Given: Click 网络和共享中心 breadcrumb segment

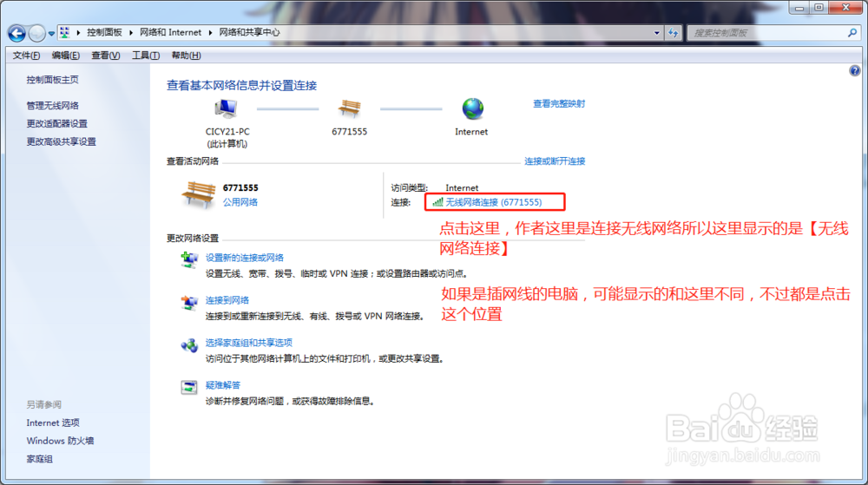Looking at the screenshot, I should pos(250,33).
